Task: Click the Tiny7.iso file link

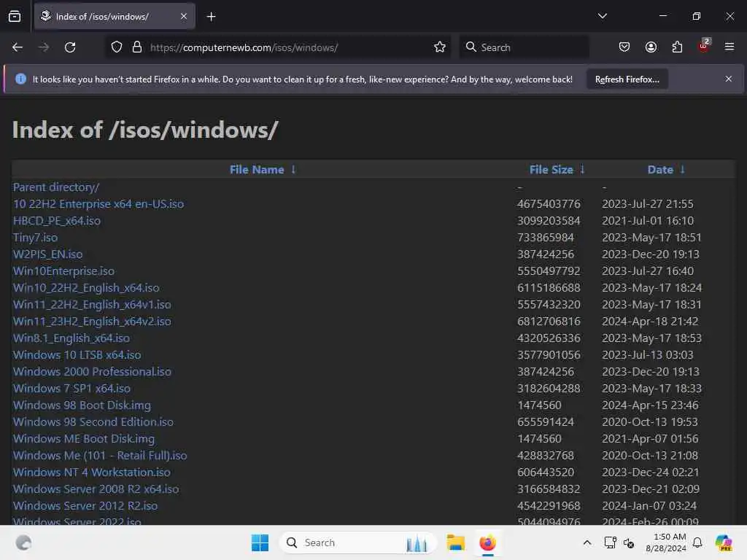Action: pos(35,237)
